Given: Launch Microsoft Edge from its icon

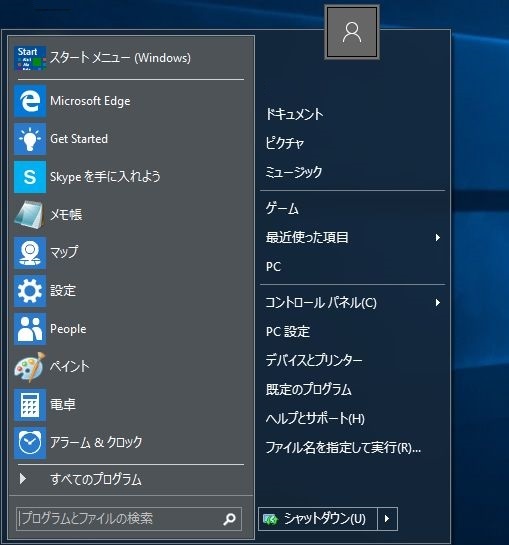Looking at the screenshot, I should [30, 101].
